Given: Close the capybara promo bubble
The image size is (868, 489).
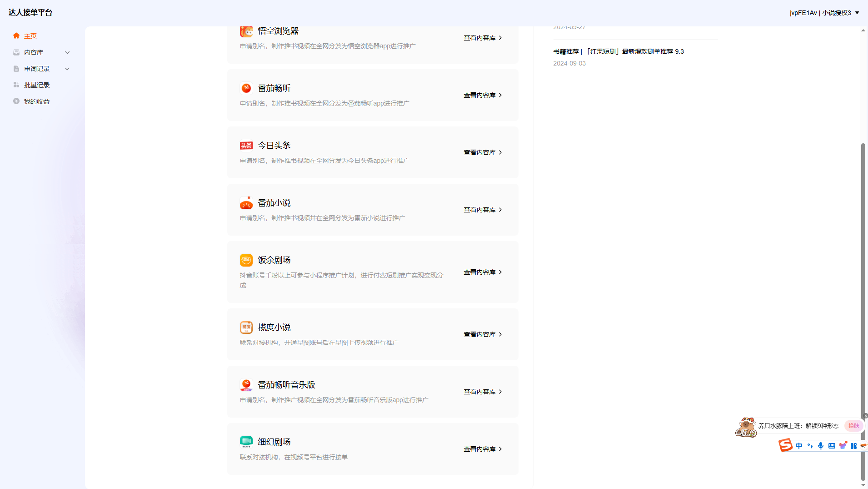Looking at the screenshot, I should coord(865,416).
